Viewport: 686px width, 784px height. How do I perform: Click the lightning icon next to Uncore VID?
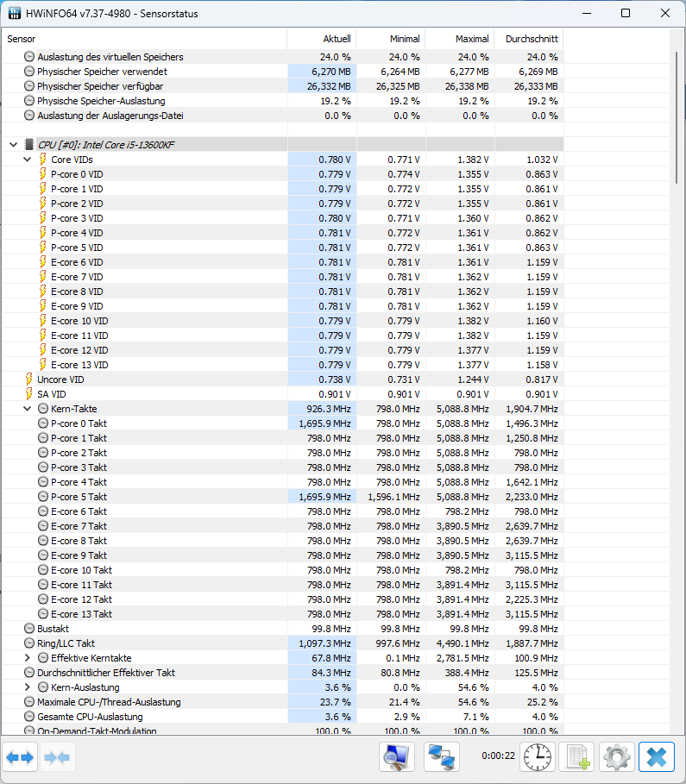[x=29, y=379]
